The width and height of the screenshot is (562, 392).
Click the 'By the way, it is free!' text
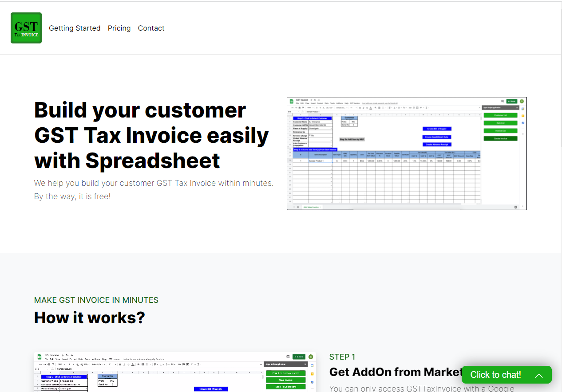[72, 196]
